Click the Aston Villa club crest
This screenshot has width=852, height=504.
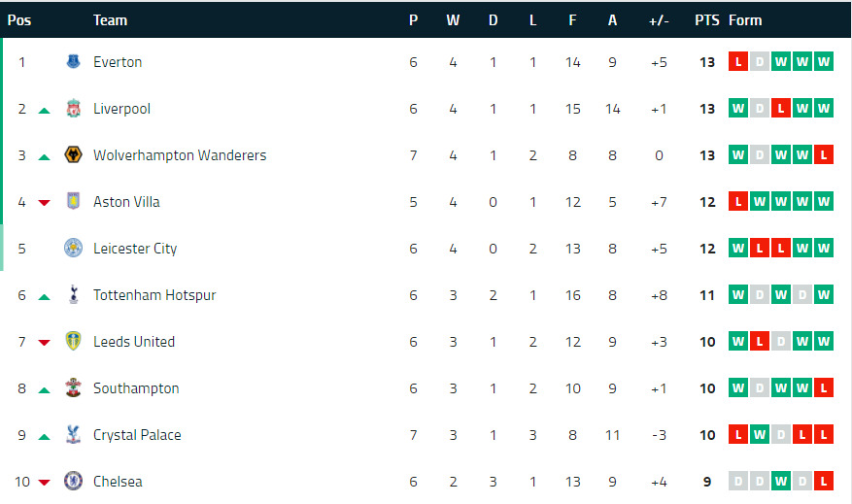[x=73, y=202]
